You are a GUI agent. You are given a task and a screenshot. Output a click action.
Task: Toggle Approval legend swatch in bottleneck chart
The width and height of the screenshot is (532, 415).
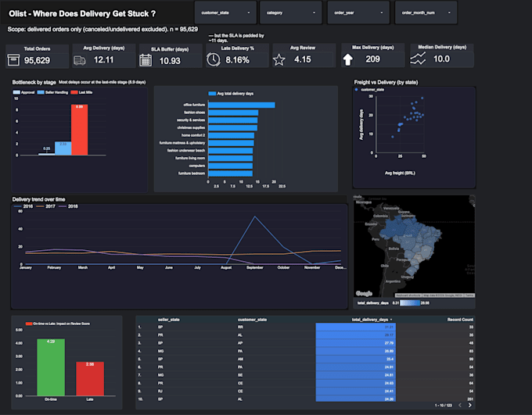tap(16, 92)
